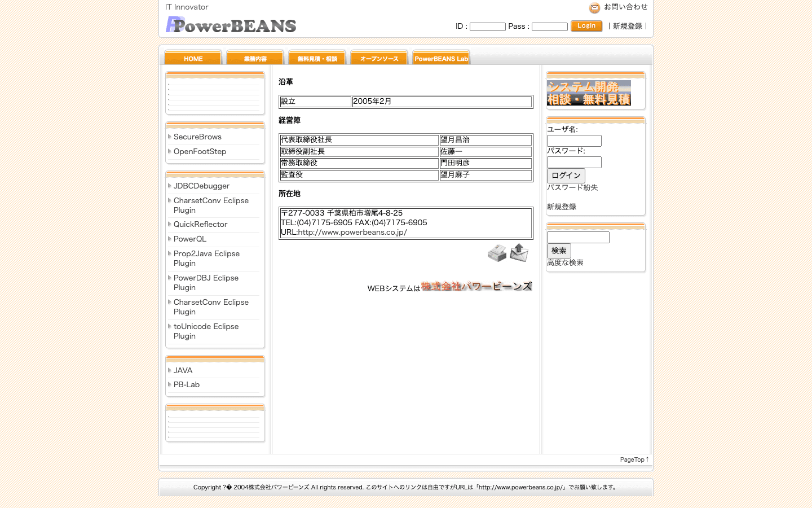The image size is (812, 508).
Task: Click the 検索 search button
Action: coord(559,251)
